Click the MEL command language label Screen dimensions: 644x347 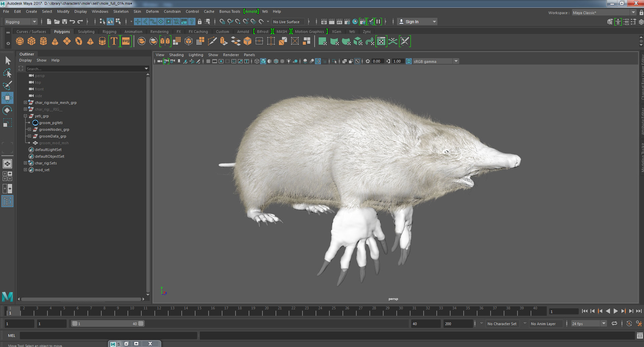pyautogui.click(x=12, y=336)
